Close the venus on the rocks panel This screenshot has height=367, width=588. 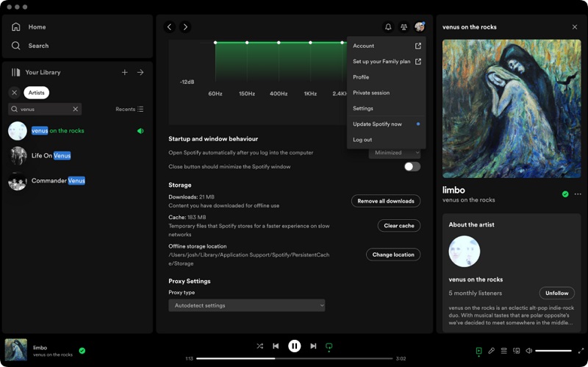pos(575,27)
